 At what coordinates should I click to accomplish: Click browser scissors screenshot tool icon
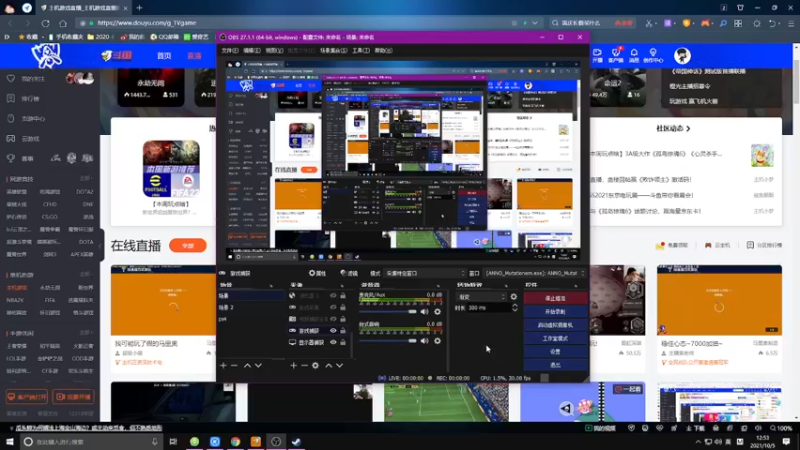coord(649,23)
